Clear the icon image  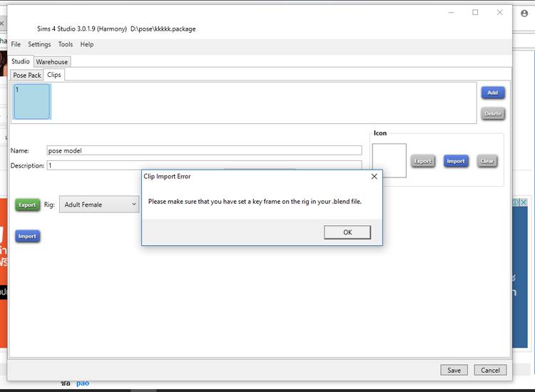487,161
